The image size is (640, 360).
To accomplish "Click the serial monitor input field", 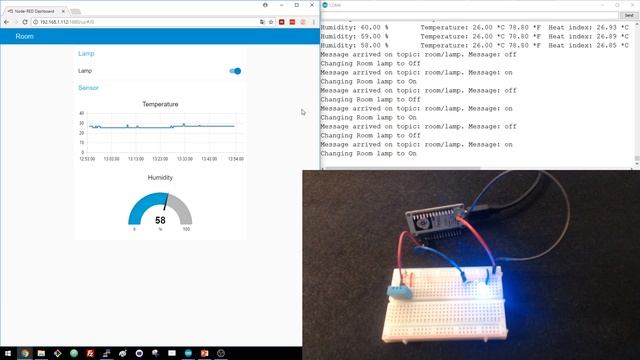I will click(x=470, y=15).
